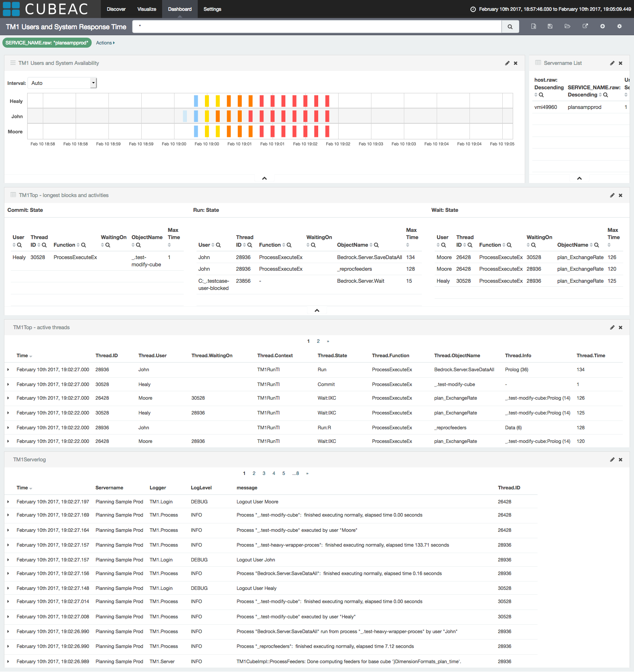Click Bedrock.Server.SaveDataAll in Run State table
Viewport: 634px width, 672px height.
(369, 258)
